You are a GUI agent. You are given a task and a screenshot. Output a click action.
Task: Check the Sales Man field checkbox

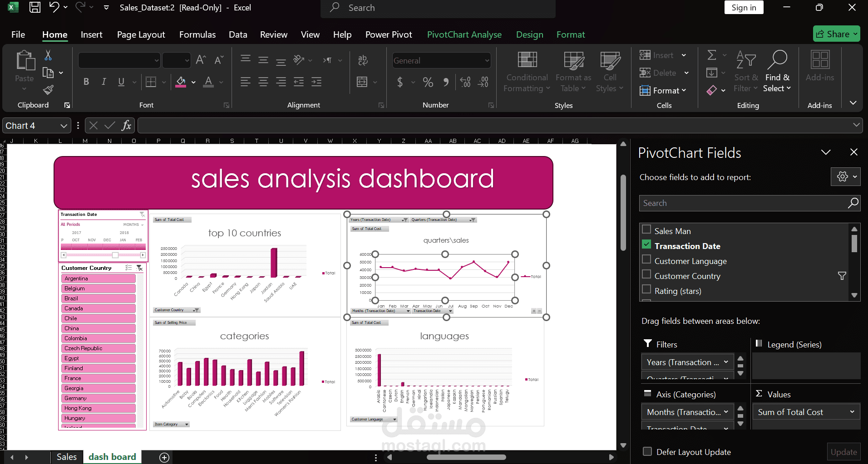646,230
